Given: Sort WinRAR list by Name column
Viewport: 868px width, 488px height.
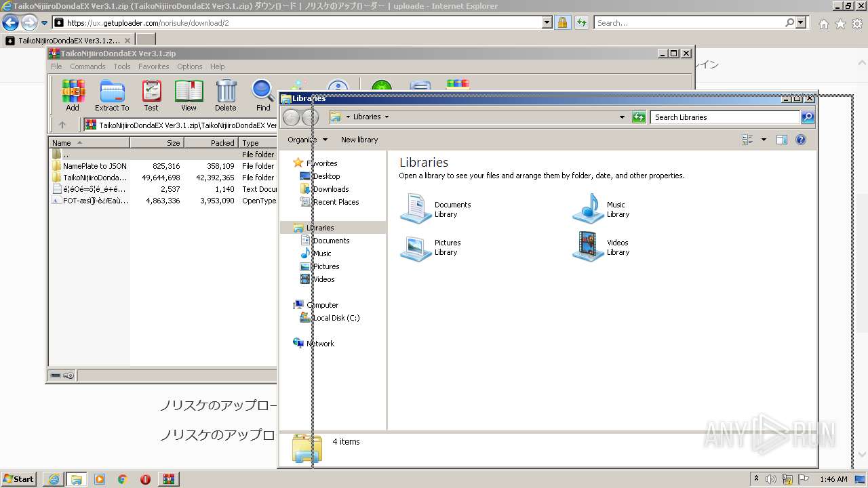Looking at the screenshot, I should pos(90,143).
